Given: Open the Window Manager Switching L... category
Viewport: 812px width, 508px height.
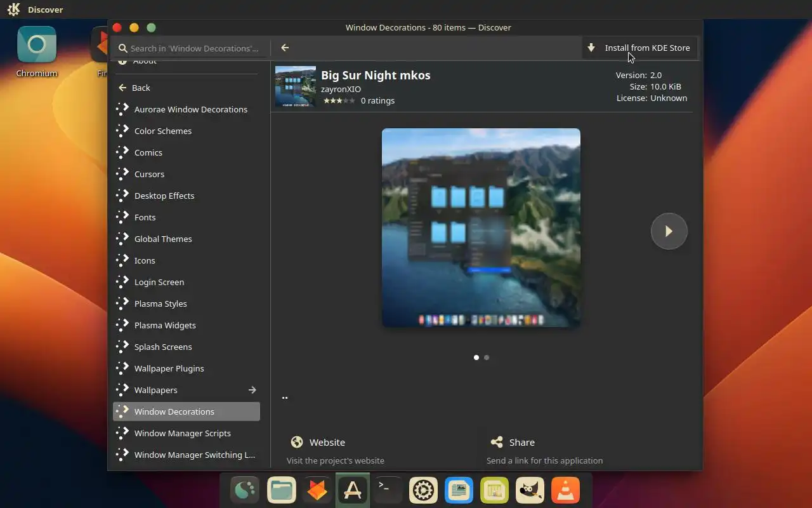Looking at the screenshot, I should coord(187,455).
